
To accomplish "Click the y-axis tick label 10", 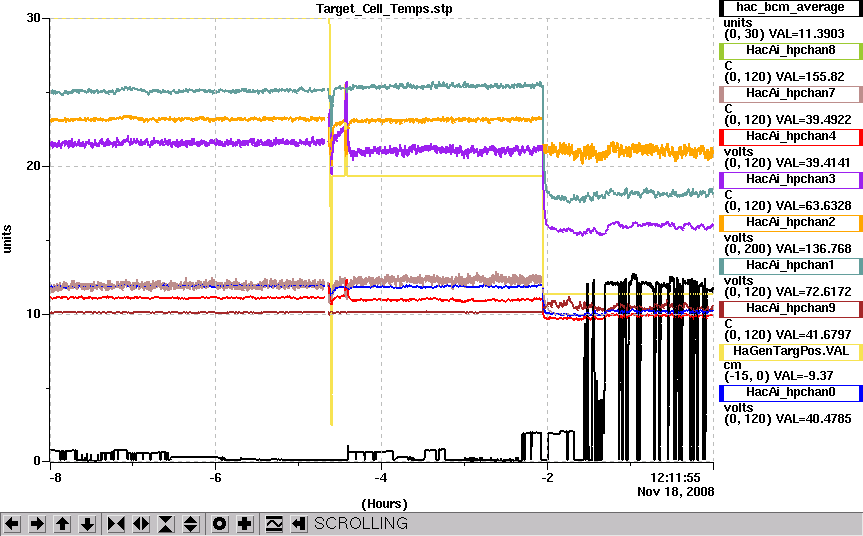I will tap(34, 314).
